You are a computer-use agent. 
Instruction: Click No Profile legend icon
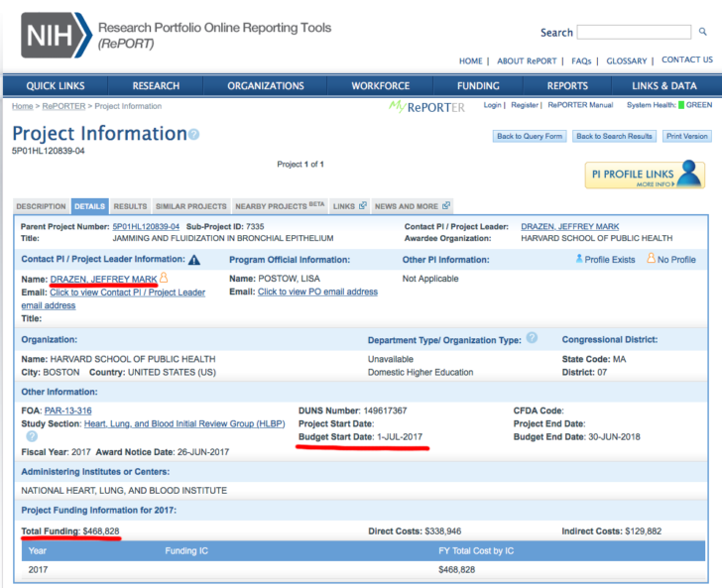point(651,258)
